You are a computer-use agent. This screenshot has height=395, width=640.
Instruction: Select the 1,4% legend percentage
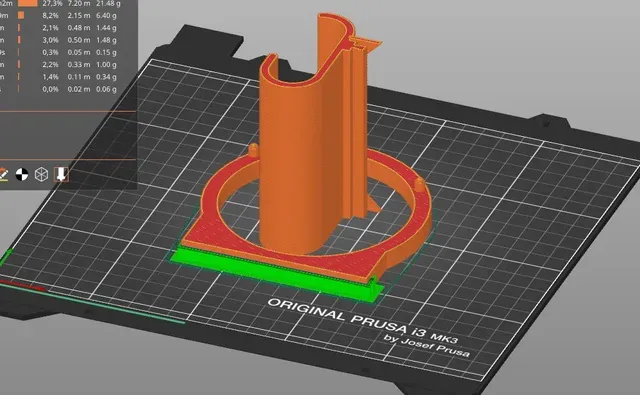[50, 77]
